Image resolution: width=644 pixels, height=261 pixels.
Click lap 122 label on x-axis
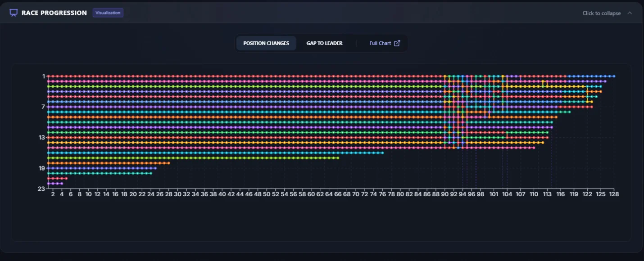click(x=587, y=194)
